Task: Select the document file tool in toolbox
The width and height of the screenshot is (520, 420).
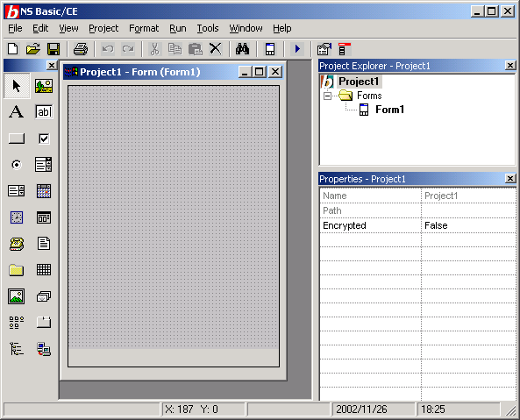Action: pos(44,244)
